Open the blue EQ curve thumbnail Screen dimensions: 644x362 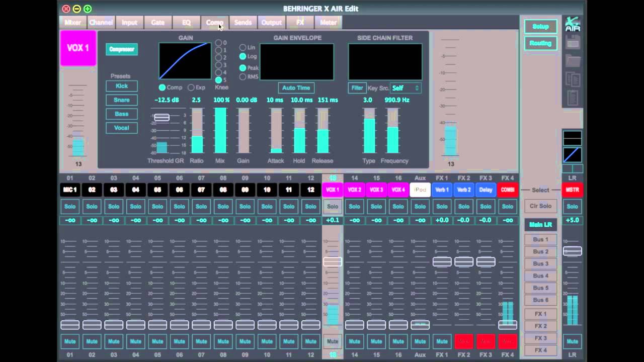[x=573, y=155]
